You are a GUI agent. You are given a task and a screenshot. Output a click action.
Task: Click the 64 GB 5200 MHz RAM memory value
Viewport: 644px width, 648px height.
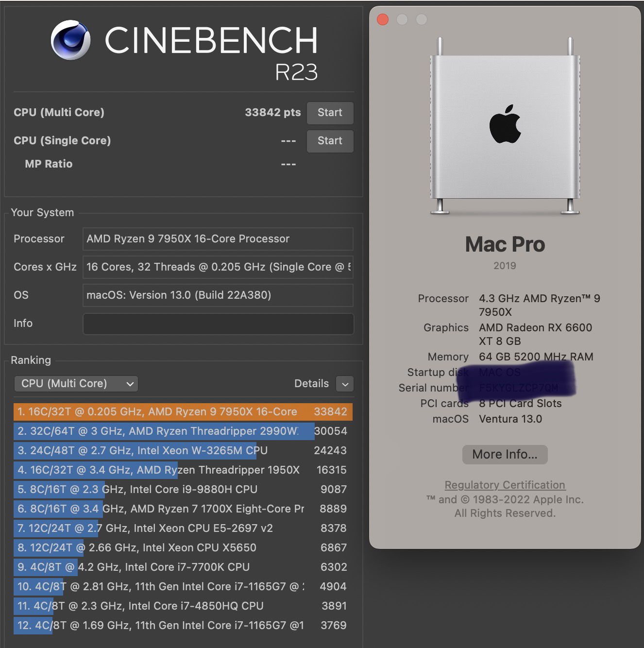point(536,357)
